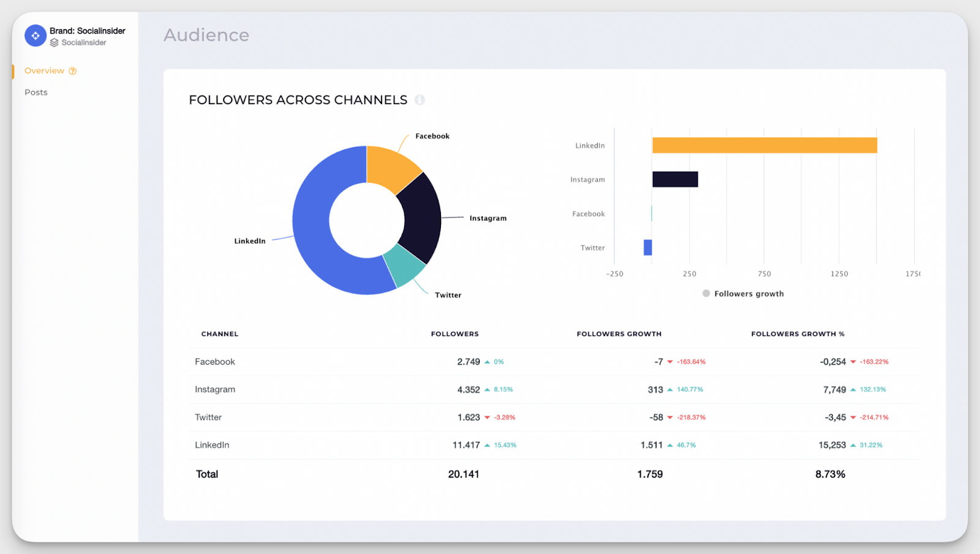Switch to the Posts section in the sidebar
This screenshot has height=554, width=980.
coord(36,92)
